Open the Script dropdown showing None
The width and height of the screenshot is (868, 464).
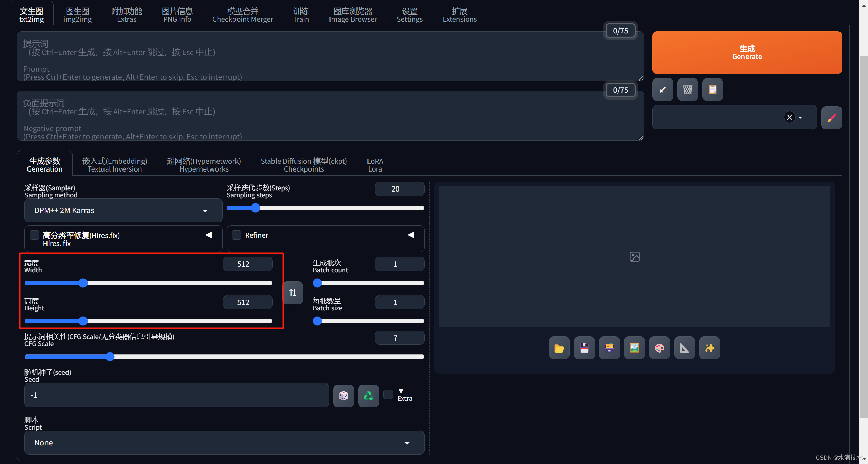click(224, 443)
